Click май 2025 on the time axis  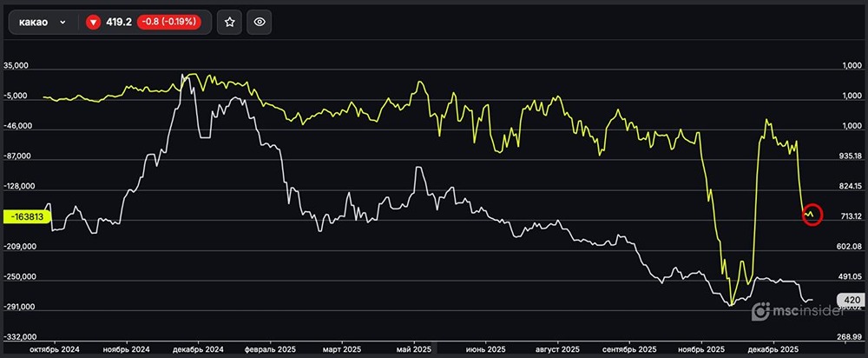click(414, 349)
